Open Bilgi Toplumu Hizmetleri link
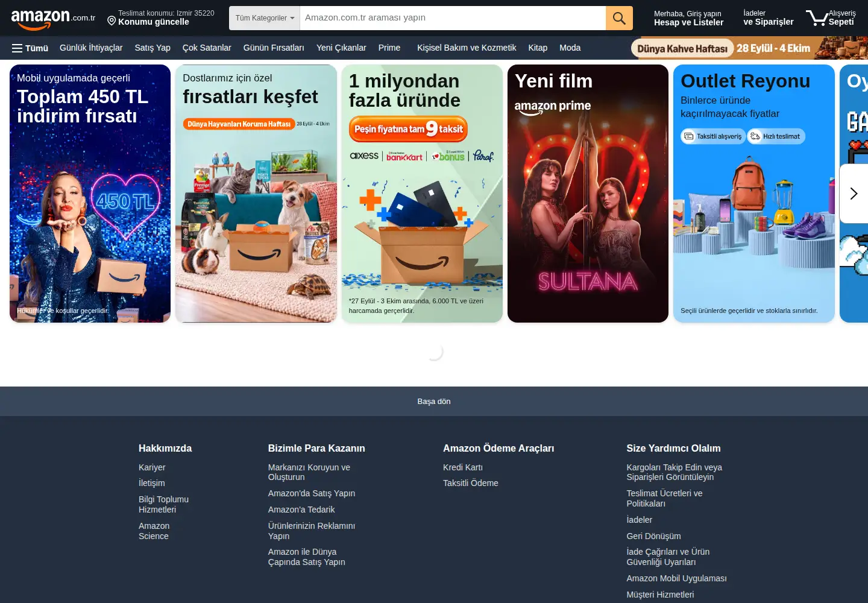The width and height of the screenshot is (868, 603). click(x=163, y=504)
